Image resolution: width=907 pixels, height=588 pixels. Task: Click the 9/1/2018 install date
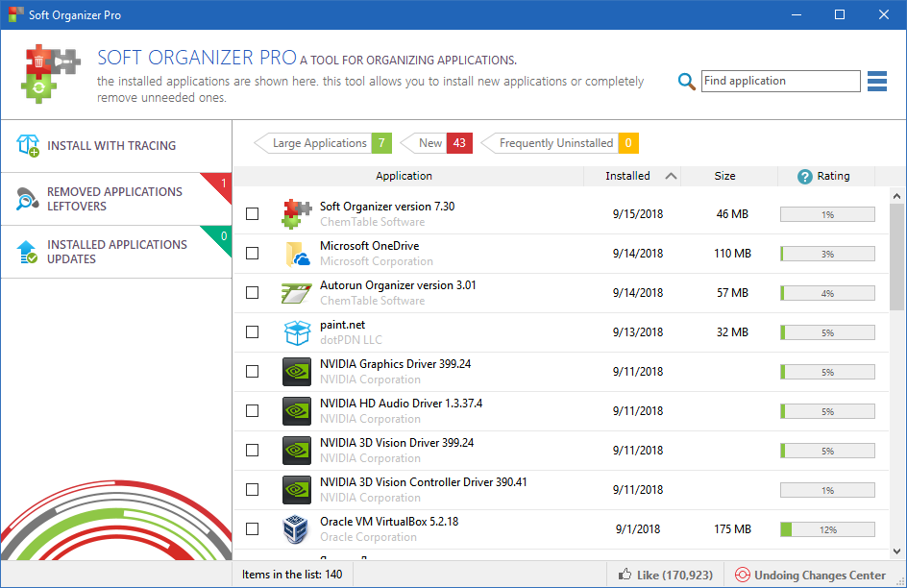click(638, 529)
